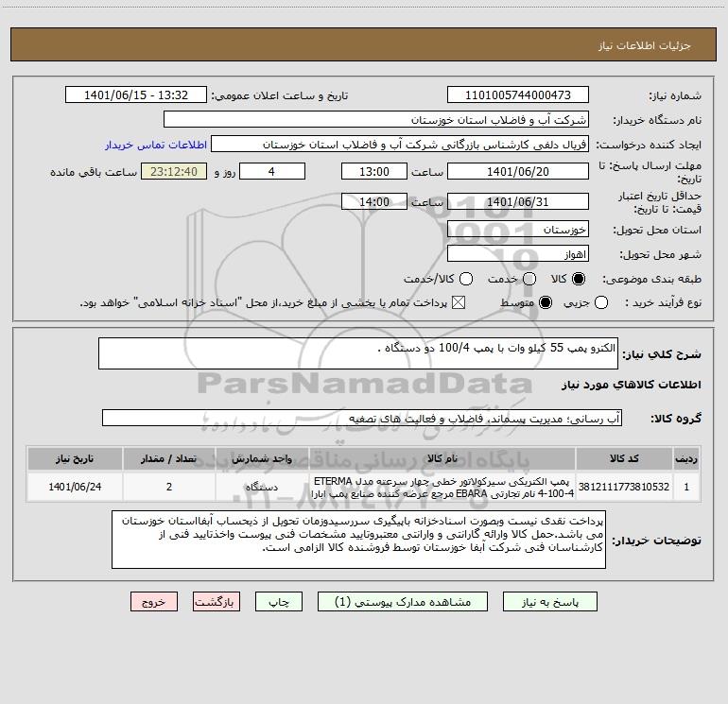Click the buyer organization name field
Viewport: 728px width, 704px height.
tap(376, 119)
